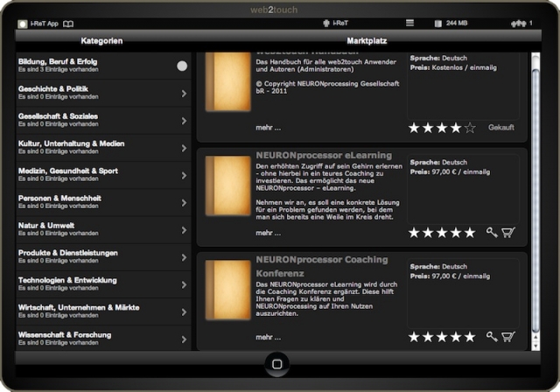Click the cart icon for NEURONprocessor Coaching Konferenz
The height and width of the screenshot is (392, 560).
click(x=508, y=337)
